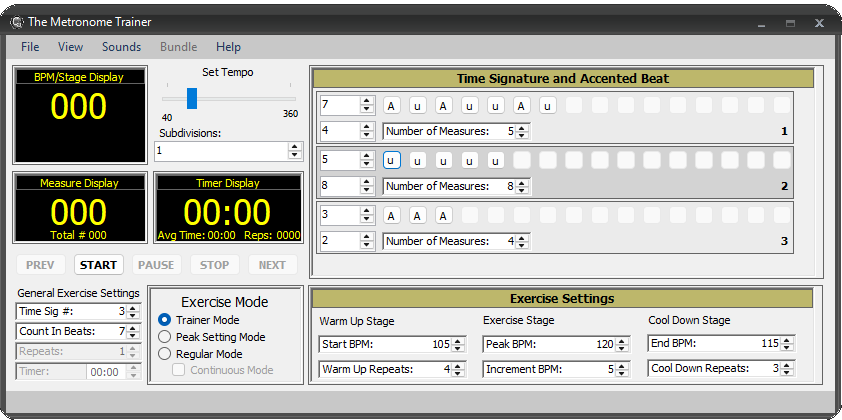The image size is (842, 420).
Task: Toggle first beat 'A' in row 3
Action: [x=391, y=216]
